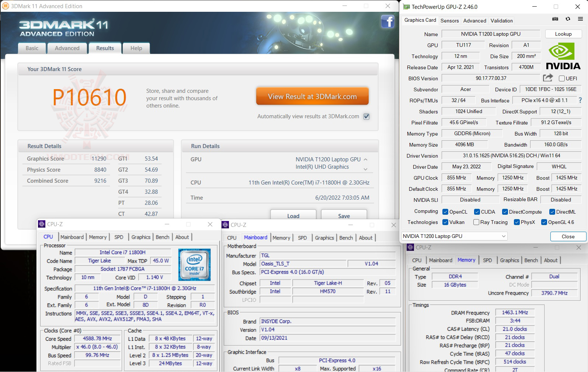Click the Graphics Score value 11290
Screen dimensions: 588x372
pos(99,159)
